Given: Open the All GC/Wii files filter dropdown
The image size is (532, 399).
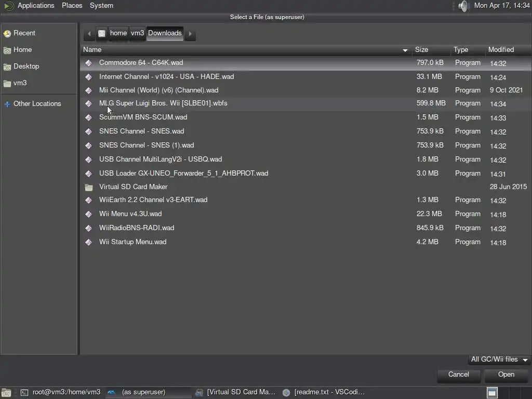Looking at the screenshot, I should click(x=499, y=360).
